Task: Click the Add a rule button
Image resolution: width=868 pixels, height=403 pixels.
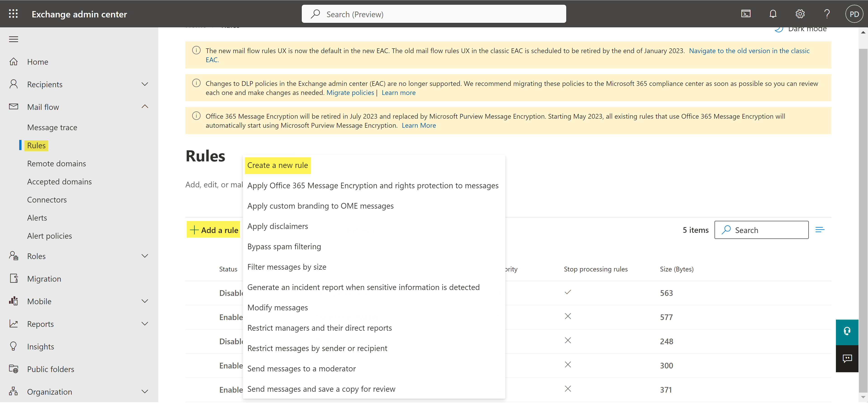Action: tap(214, 230)
